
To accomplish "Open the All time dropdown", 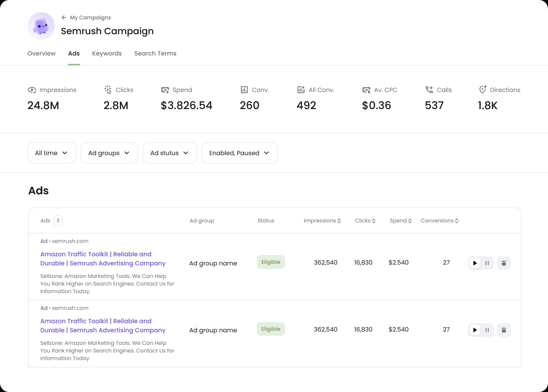I will click(x=52, y=153).
